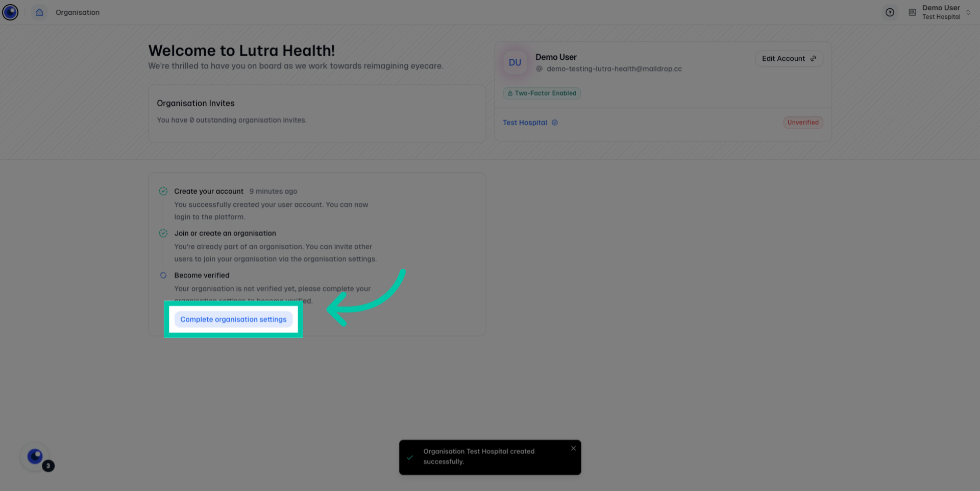Image resolution: width=980 pixels, height=491 pixels.
Task: Open the floating eye assistant widget
Action: click(35, 456)
